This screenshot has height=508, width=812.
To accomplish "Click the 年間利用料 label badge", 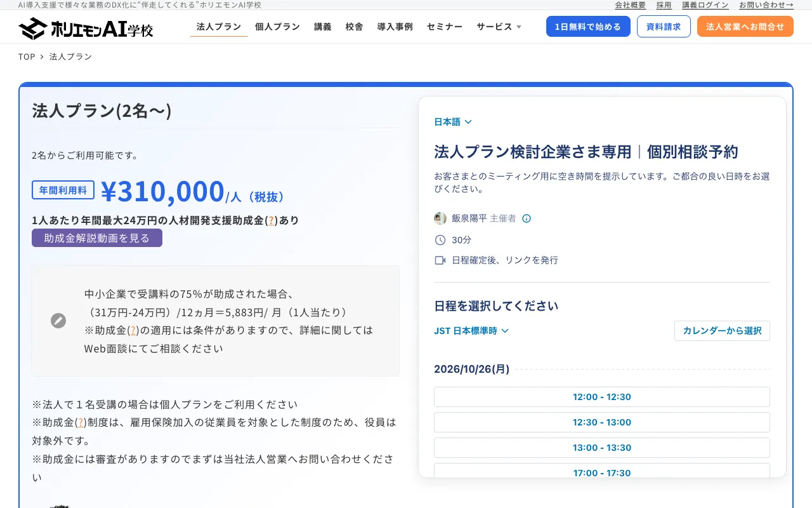I will (x=63, y=190).
